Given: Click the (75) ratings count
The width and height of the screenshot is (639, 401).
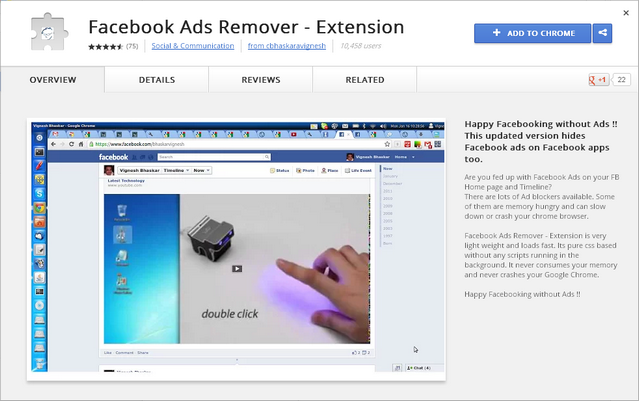Looking at the screenshot, I should coord(132,46).
